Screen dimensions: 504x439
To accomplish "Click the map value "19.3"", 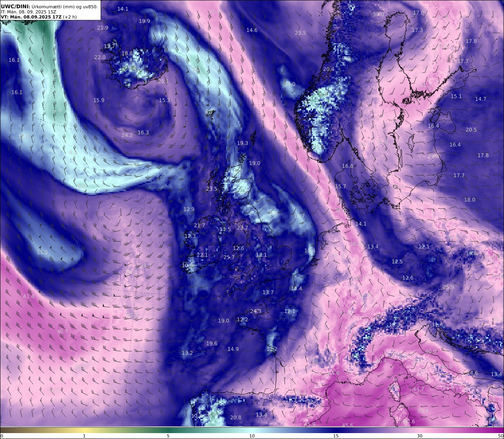I will point(243,143).
